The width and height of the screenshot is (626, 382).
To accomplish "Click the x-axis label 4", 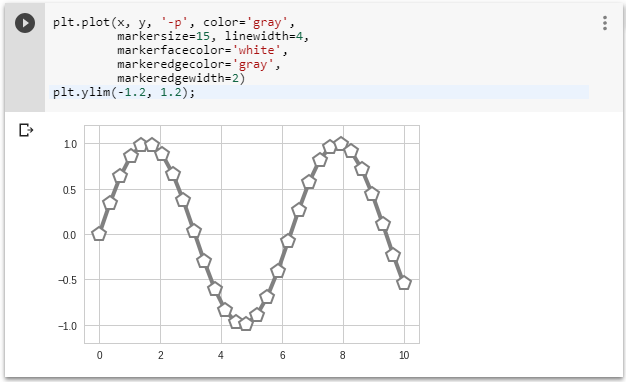I will pyautogui.click(x=221, y=355).
